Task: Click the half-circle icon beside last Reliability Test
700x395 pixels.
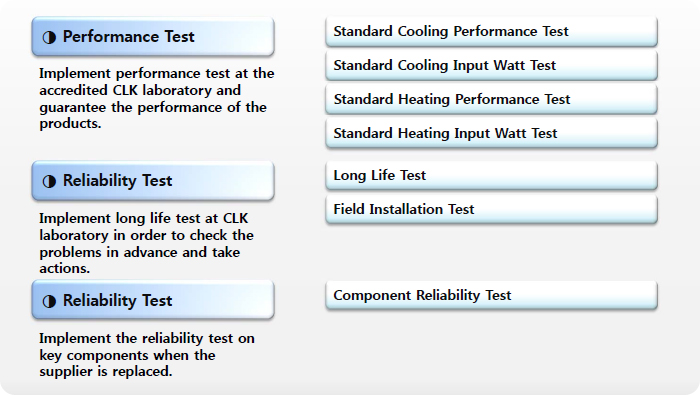Action: (49, 301)
